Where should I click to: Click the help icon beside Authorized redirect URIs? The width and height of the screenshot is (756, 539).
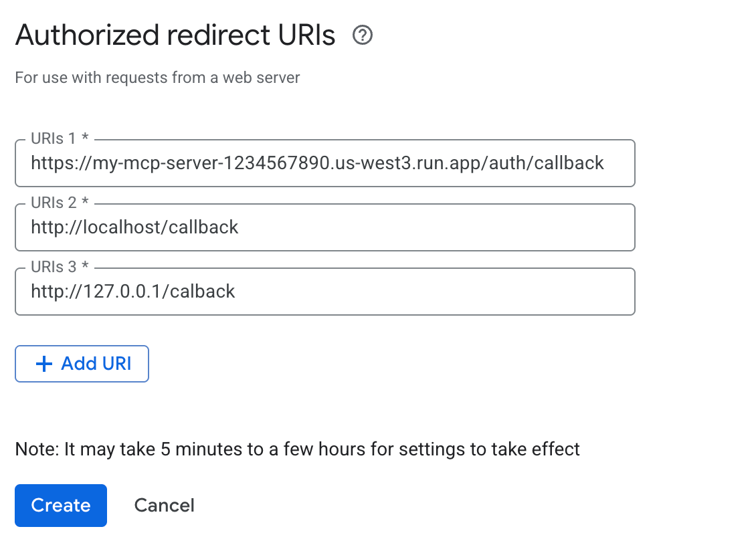coord(363,35)
